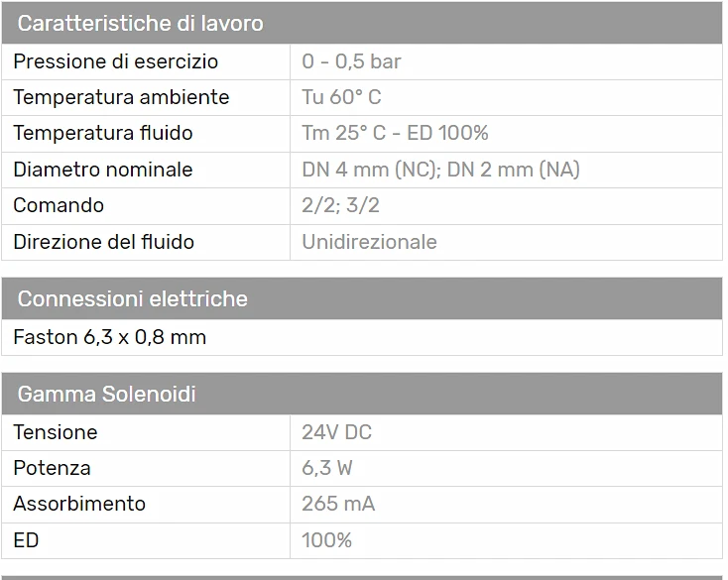Click the 265 mA Assorbimento value
This screenshot has width=728, height=580.
(x=338, y=504)
